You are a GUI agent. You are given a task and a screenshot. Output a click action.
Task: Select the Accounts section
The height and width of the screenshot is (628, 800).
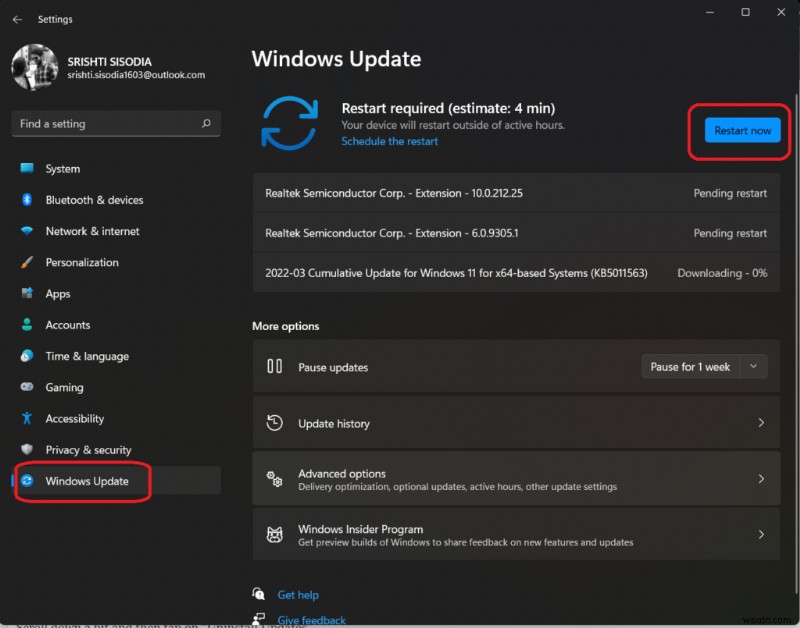[68, 324]
